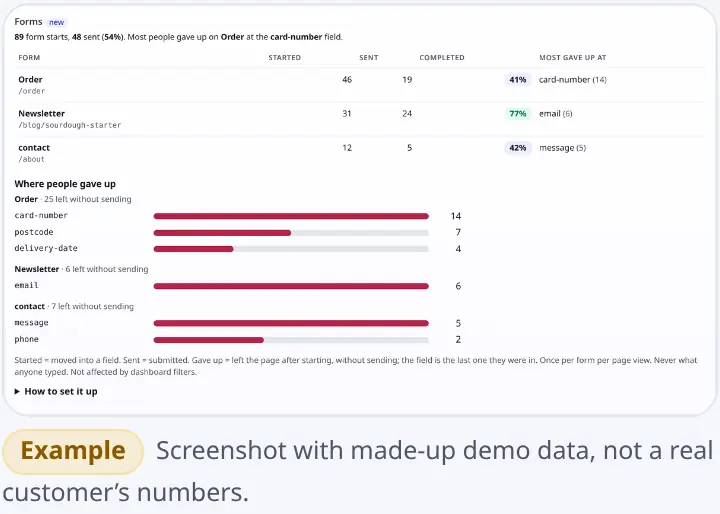Click the 42% completed badge
This screenshot has width=720, height=514.
(x=518, y=147)
